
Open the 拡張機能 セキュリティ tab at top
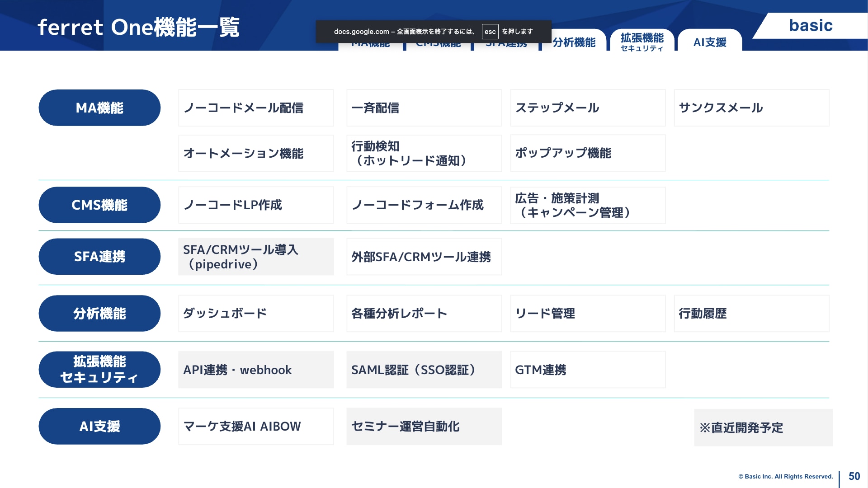tap(642, 42)
